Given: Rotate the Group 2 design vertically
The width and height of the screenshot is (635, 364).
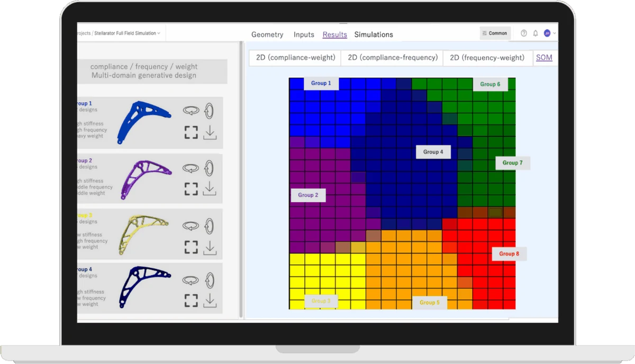Looking at the screenshot, I should (210, 168).
